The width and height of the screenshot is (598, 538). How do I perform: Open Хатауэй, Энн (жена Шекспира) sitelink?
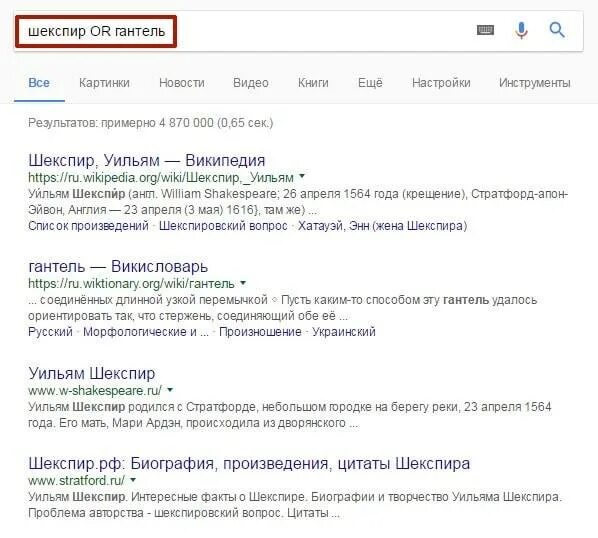[383, 226]
